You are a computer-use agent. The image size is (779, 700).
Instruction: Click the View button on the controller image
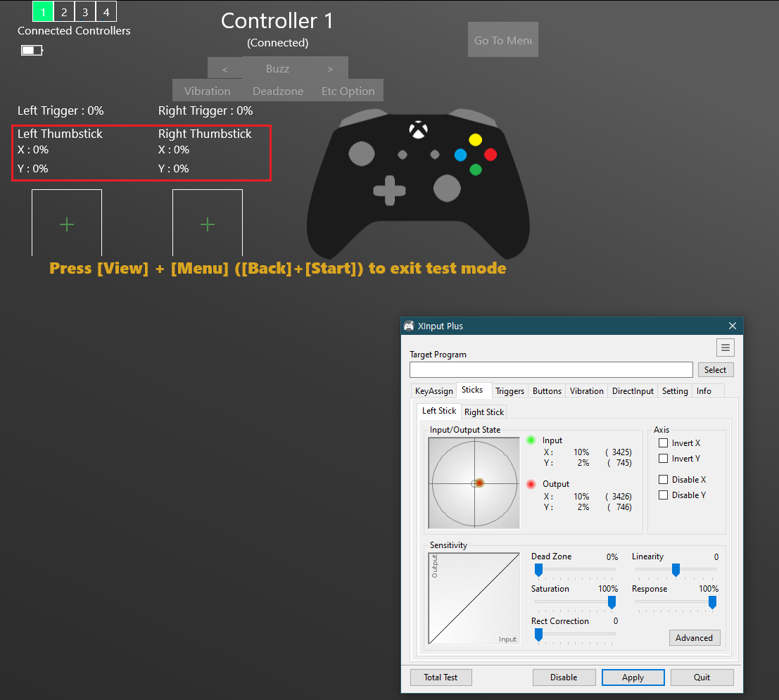click(403, 155)
